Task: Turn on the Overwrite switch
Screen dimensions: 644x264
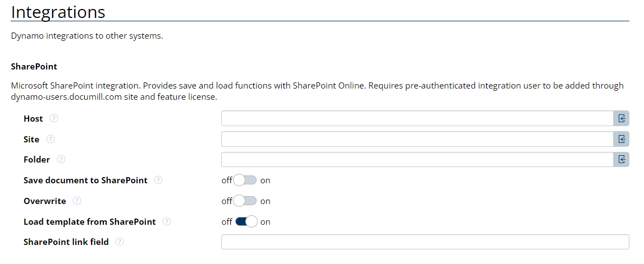Action: point(245,201)
